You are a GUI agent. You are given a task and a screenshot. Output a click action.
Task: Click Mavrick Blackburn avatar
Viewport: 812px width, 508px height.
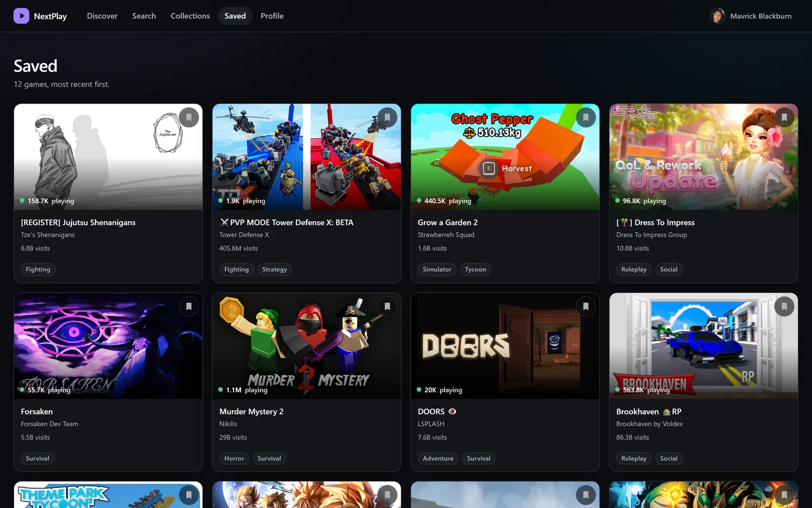tap(718, 16)
